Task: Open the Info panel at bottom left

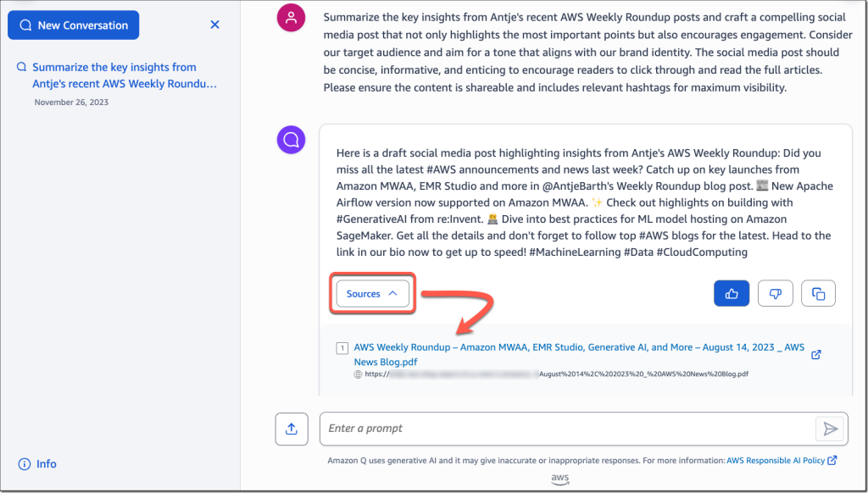Action: [x=36, y=463]
